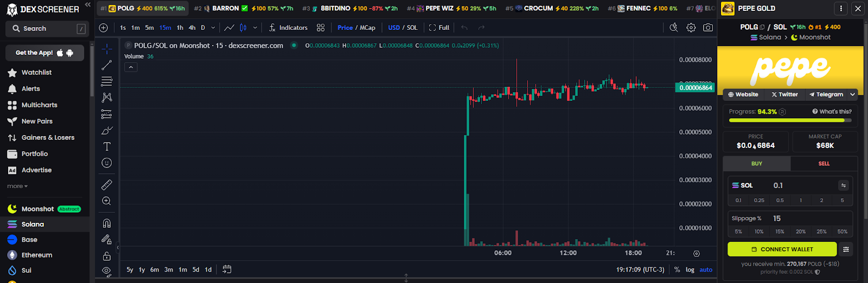The height and width of the screenshot is (283, 868).
Task: Open chart settings gear icon
Action: pos(691,28)
